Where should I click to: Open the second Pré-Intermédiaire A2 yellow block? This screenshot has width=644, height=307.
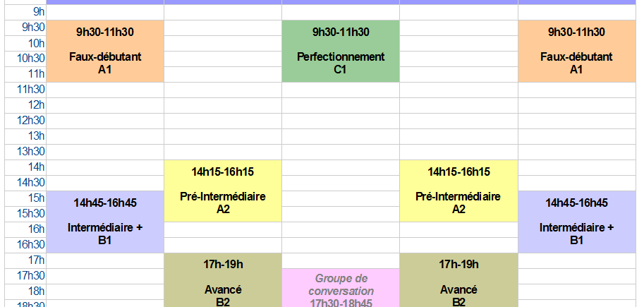click(458, 191)
